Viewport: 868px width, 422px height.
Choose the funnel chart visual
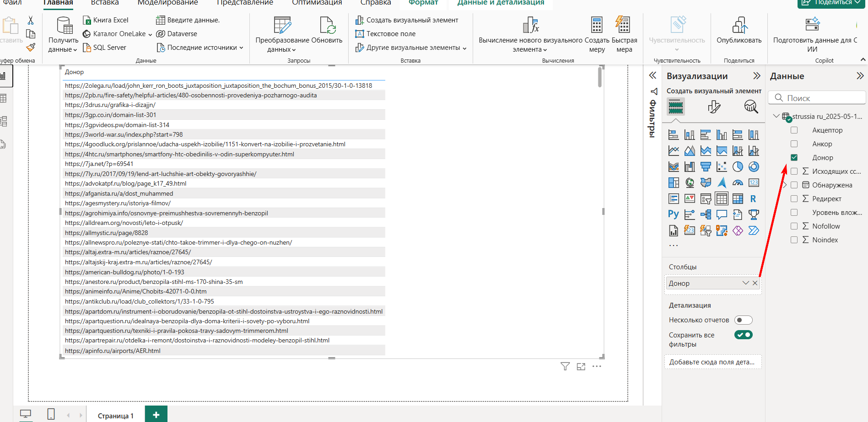[706, 167]
